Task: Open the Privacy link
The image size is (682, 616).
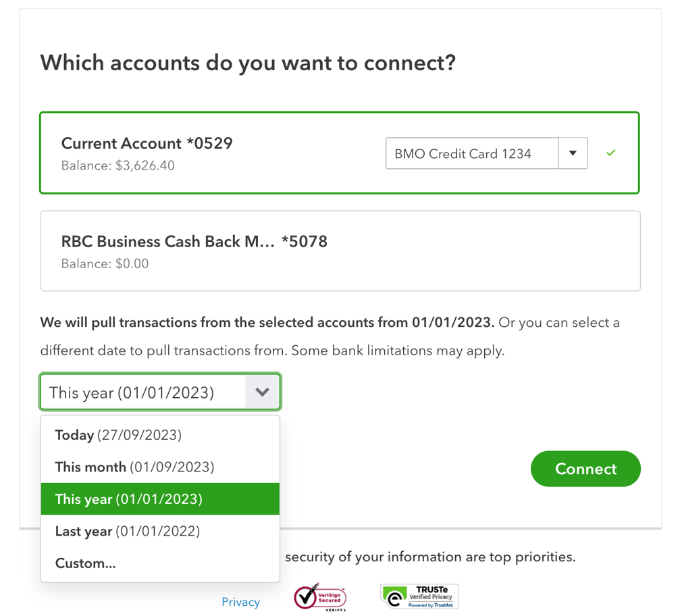Action: click(240, 602)
